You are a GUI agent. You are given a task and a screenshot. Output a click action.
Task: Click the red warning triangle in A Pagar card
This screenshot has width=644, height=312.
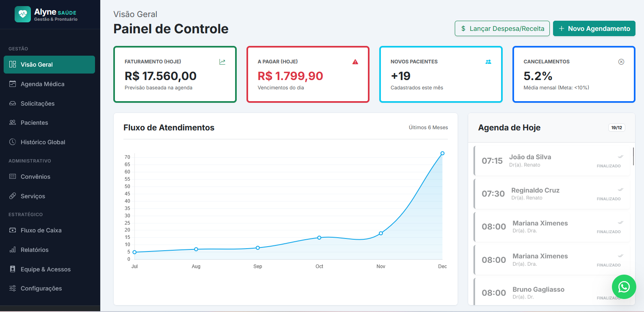(355, 62)
